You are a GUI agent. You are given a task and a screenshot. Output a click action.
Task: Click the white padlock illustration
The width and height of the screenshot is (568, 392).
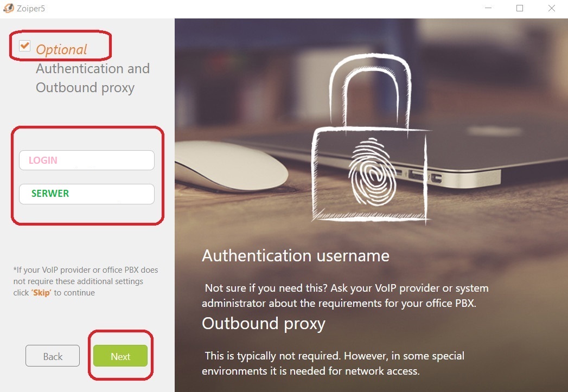(x=371, y=138)
